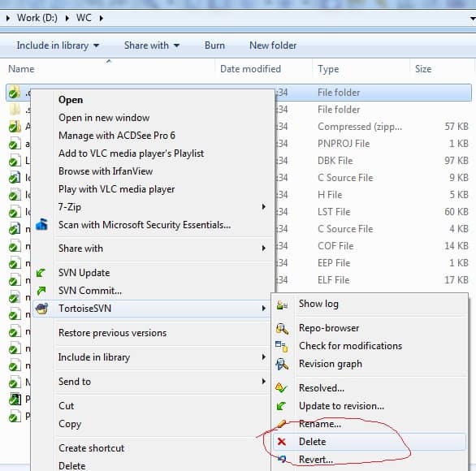Choose Update to revision... in submenu
This screenshot has width=476, height=471.
(x=341, y=406)
